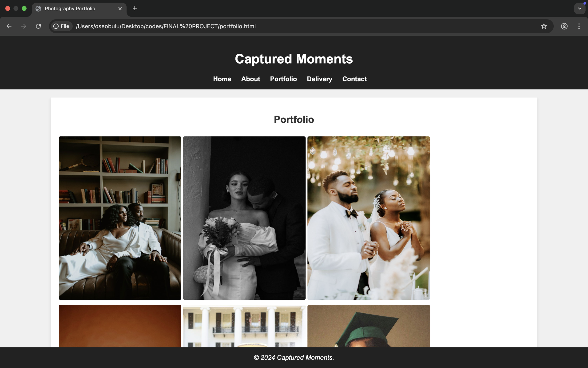
Task: Open the praying couple under lights photo
Action: click(369, 218)
